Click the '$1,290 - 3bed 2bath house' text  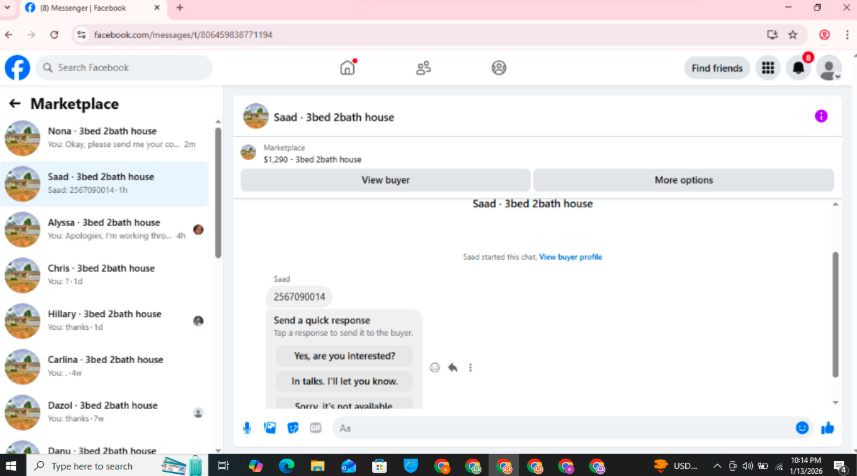point(312,160)
